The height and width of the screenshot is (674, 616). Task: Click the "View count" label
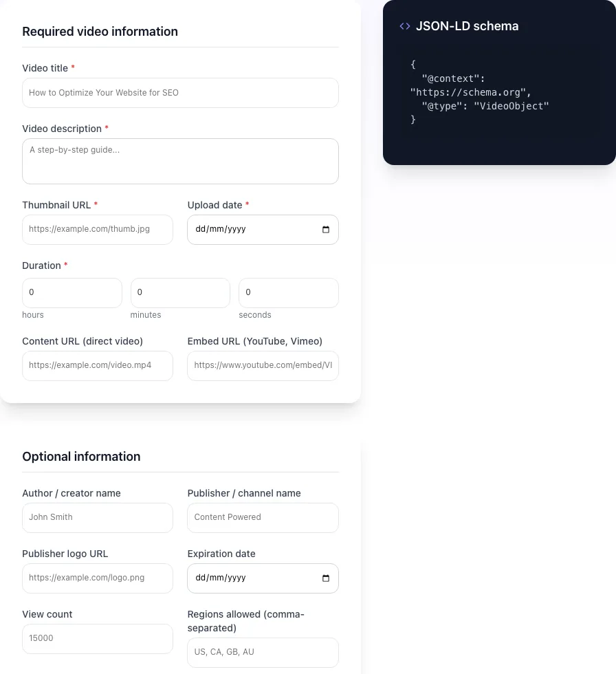(47, 615)
